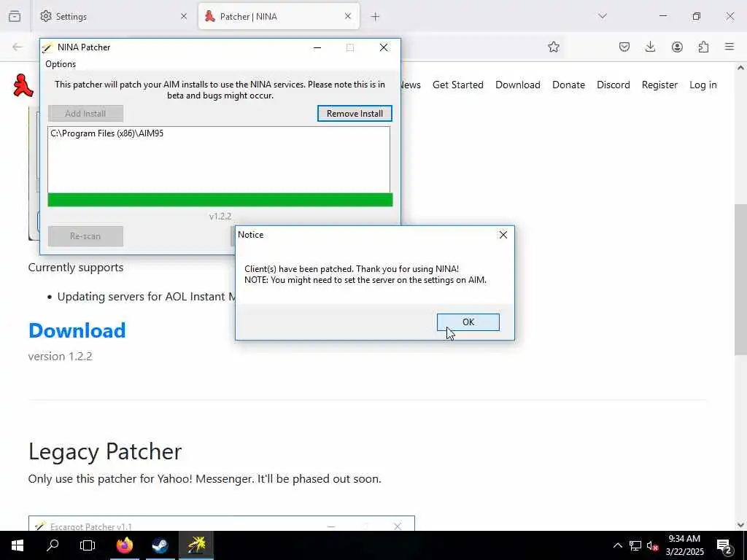747x560 pixels.
Task: Close the NINA Patcher window
Action: coord(384,47)
